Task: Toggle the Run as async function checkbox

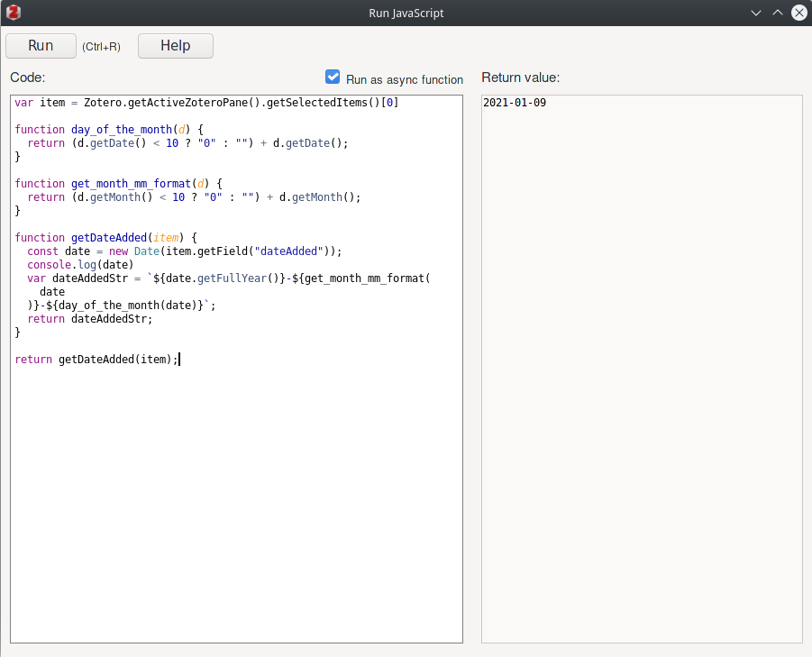Action: coord(333,78)
